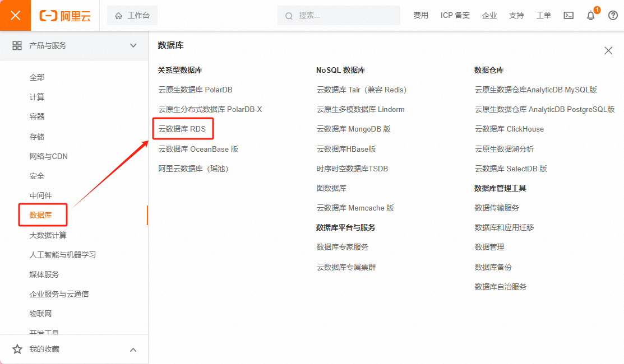The image size is (624, 364).
Task: Open 云原生数据库 PolarDB link
Action: (x=196, y=90)
